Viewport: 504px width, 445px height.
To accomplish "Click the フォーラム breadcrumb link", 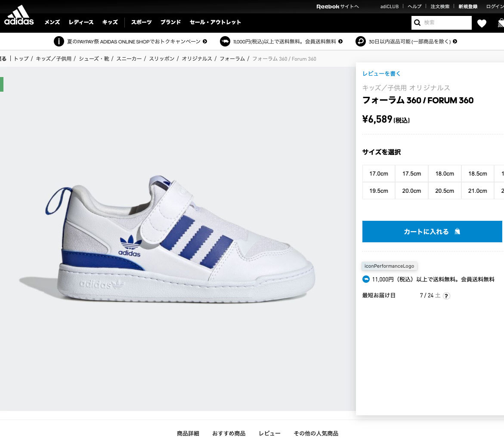I will (x=232, y=59).
